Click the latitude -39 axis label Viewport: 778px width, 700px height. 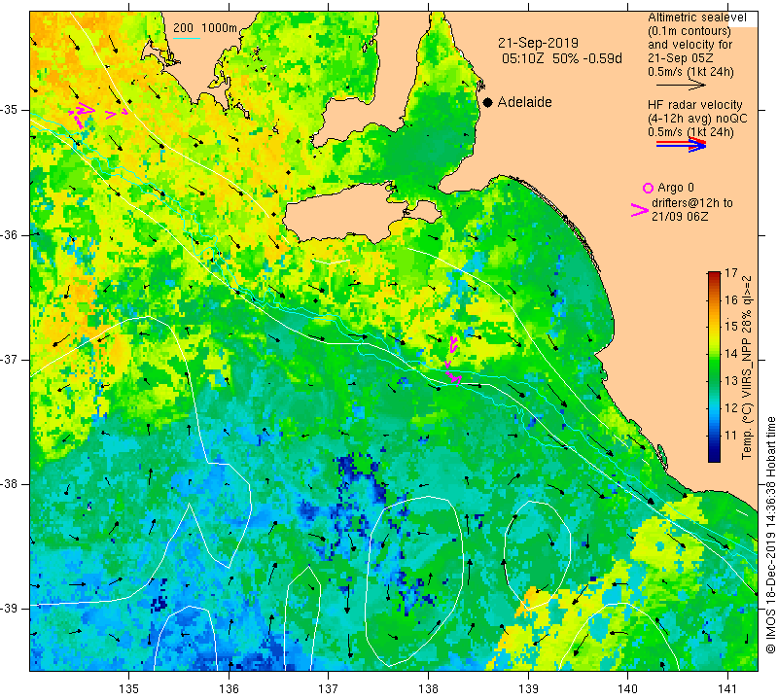[x=10, y=609]
